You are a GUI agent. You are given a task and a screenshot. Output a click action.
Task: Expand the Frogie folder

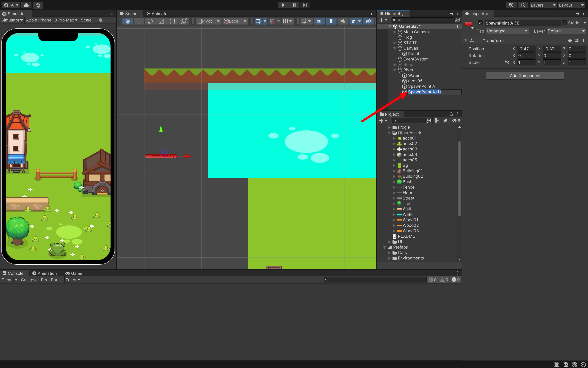[x=389, y=127]
